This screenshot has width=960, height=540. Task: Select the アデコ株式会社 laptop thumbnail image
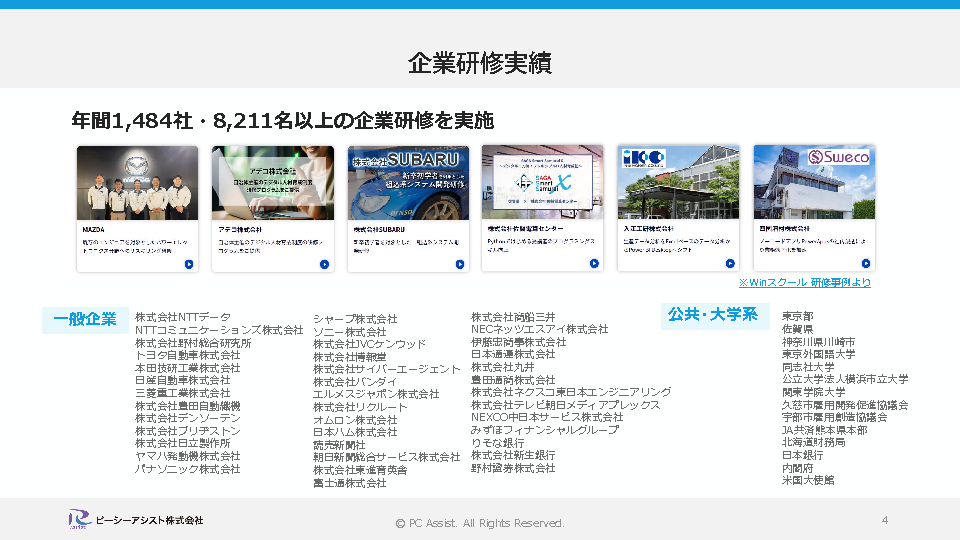273,183
